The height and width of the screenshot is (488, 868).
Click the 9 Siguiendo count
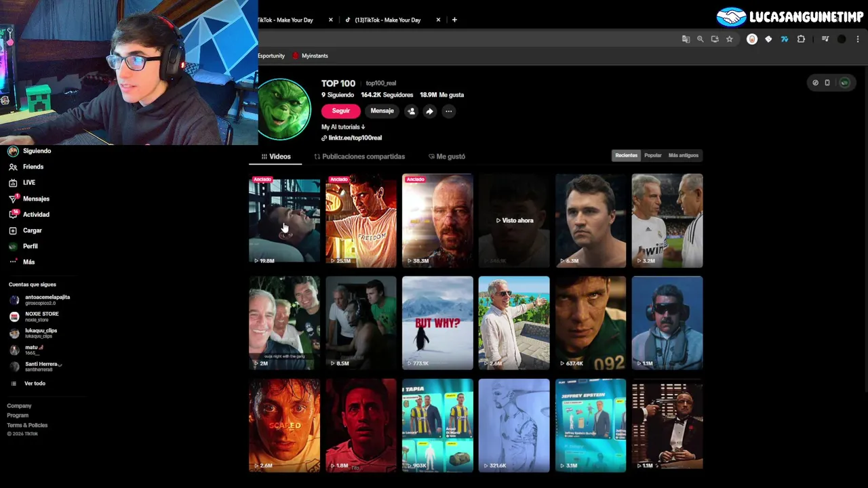[338, 95]
